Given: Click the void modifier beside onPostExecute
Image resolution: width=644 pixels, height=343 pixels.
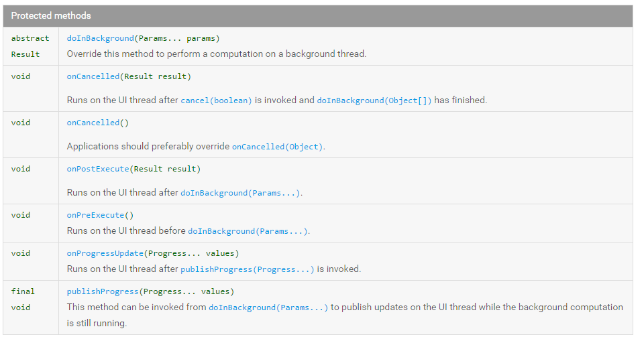Looking at the screenshot, I should tap(21, 169).
